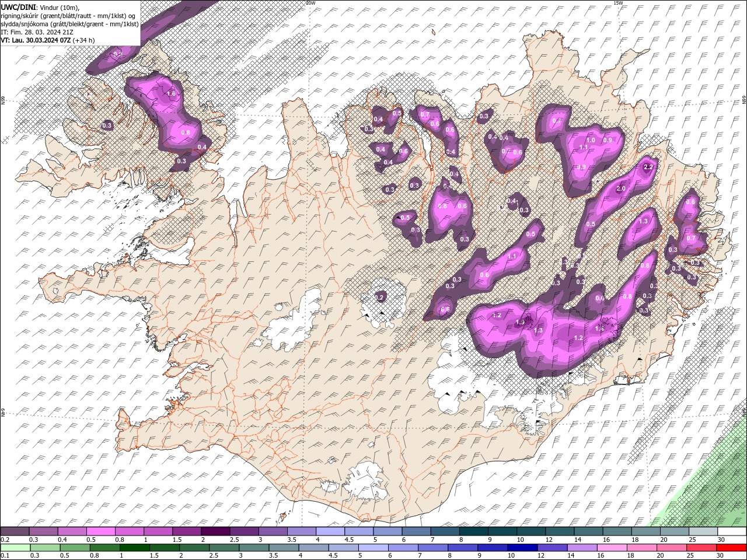747x560 pixels.
Task: Click the '2.2' snowfall value on the map
Action: (x=648, y=167)
